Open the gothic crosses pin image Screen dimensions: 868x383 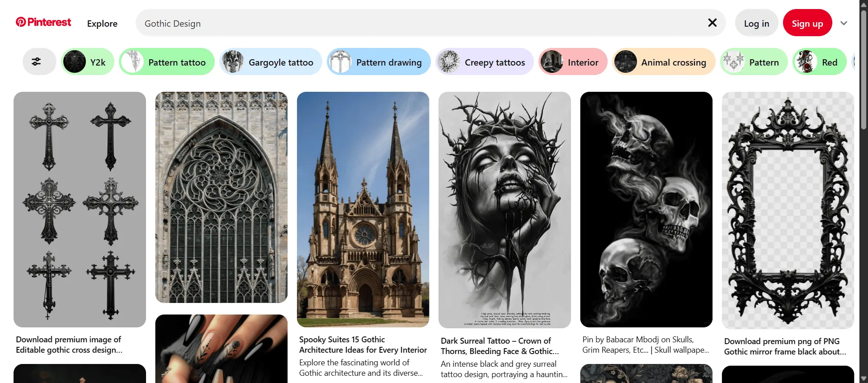pos(80,209)
